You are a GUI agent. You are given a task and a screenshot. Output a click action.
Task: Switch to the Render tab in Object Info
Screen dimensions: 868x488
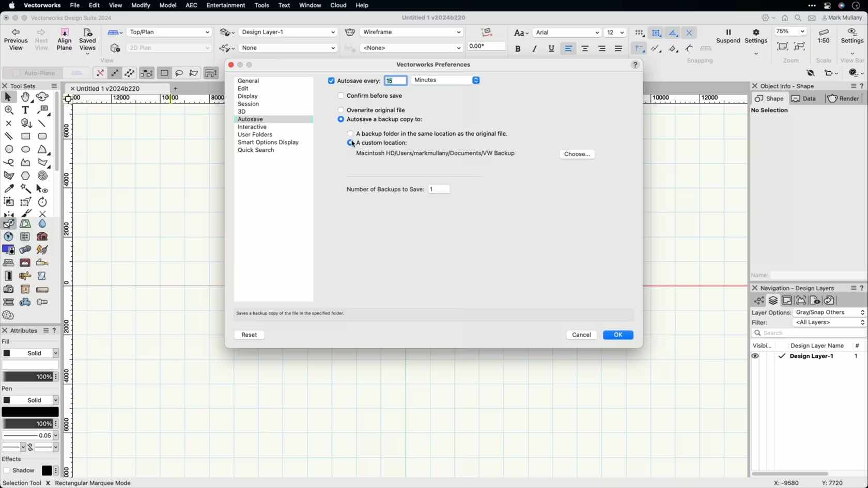coord(843,99)
